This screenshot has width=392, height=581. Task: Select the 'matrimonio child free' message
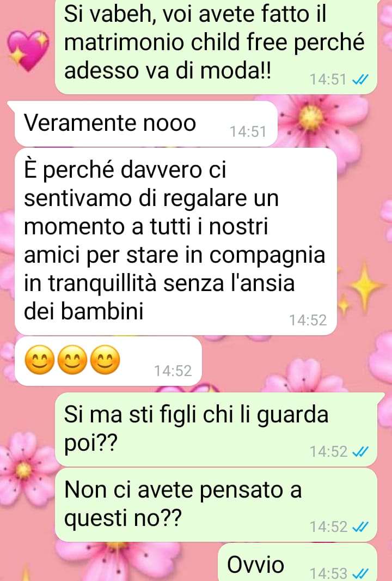point(216,46)
